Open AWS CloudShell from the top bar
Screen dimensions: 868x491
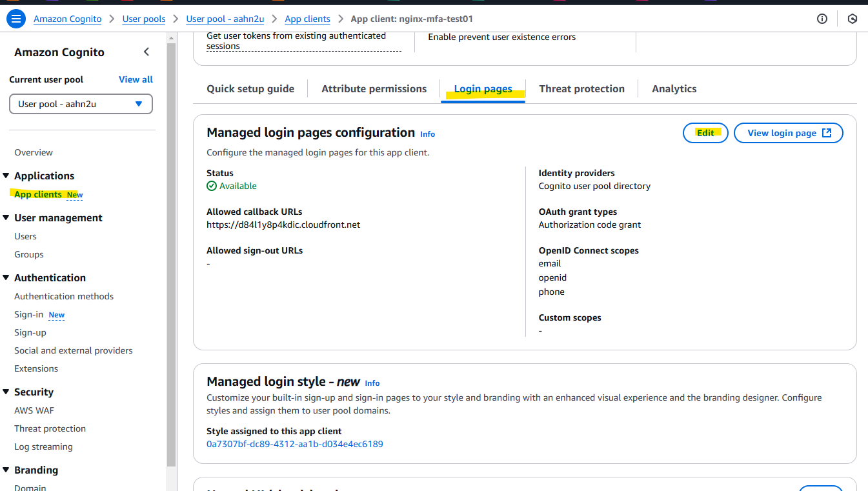coord(853,19)
